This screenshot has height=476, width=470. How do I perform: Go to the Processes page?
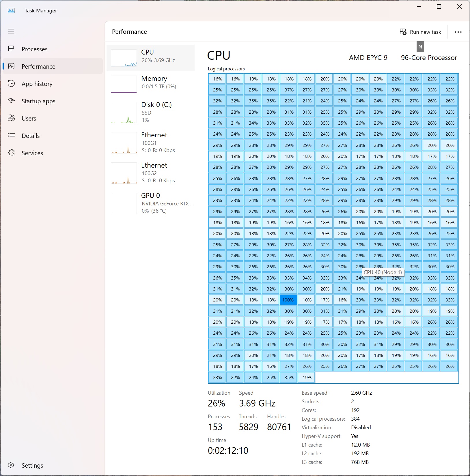point(53,49)
